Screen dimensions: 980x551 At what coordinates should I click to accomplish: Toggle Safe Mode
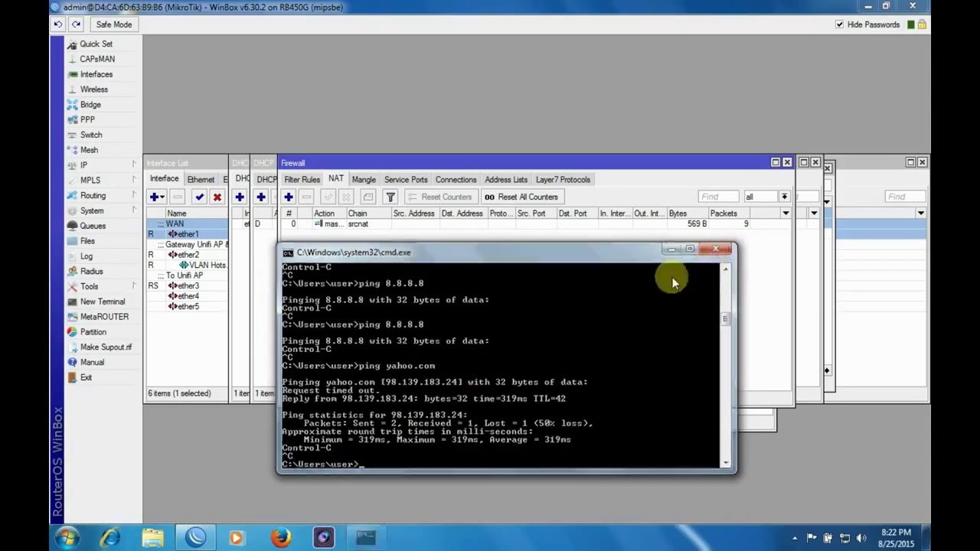114,24
